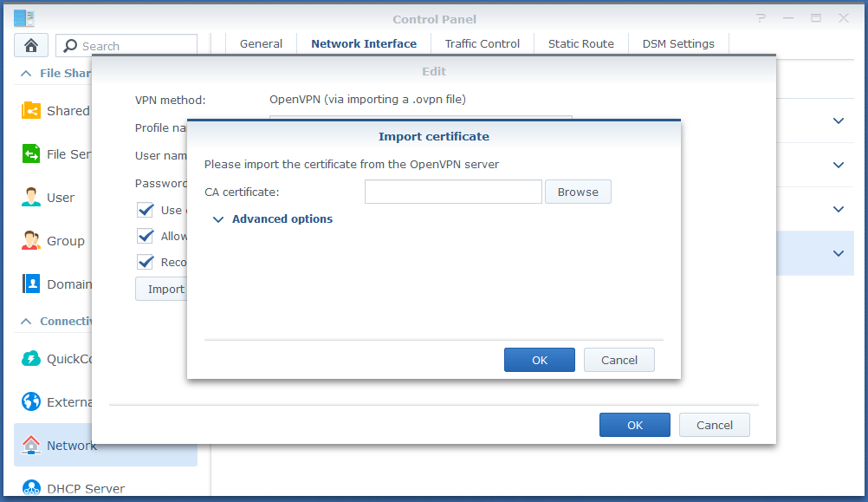Screen dimensions: 868x502
Task: Cancel the Import certificate dialog
Action: pos(619,360)
